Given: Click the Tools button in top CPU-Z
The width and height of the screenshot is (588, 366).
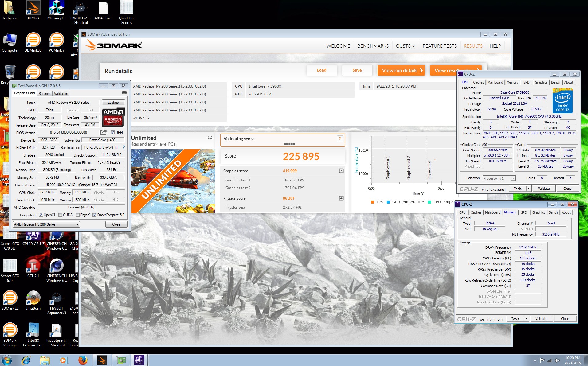Looking at the screenshot, I should coord(518,189).
